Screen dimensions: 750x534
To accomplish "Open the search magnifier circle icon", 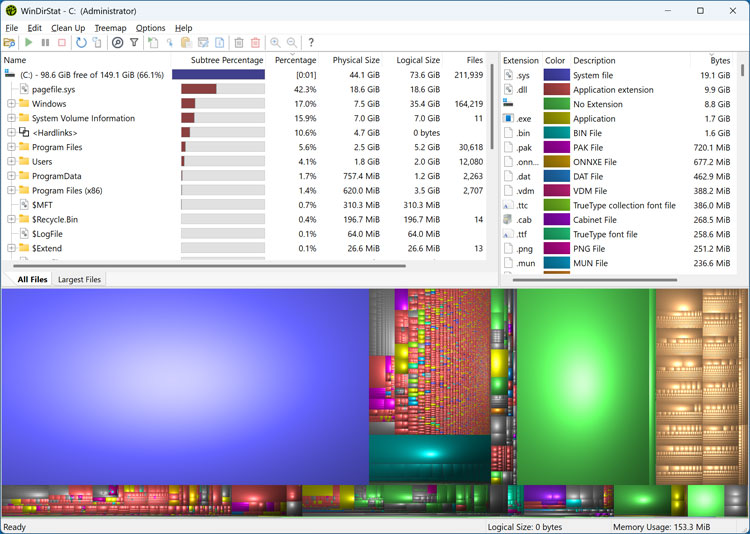I will click(x=117, y=43).
